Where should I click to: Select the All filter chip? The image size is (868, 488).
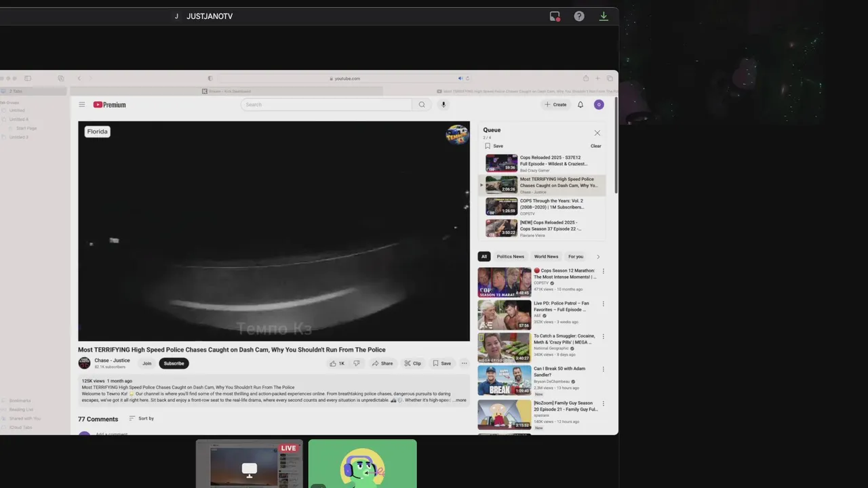pyautogui.click(x=484, y=257)
